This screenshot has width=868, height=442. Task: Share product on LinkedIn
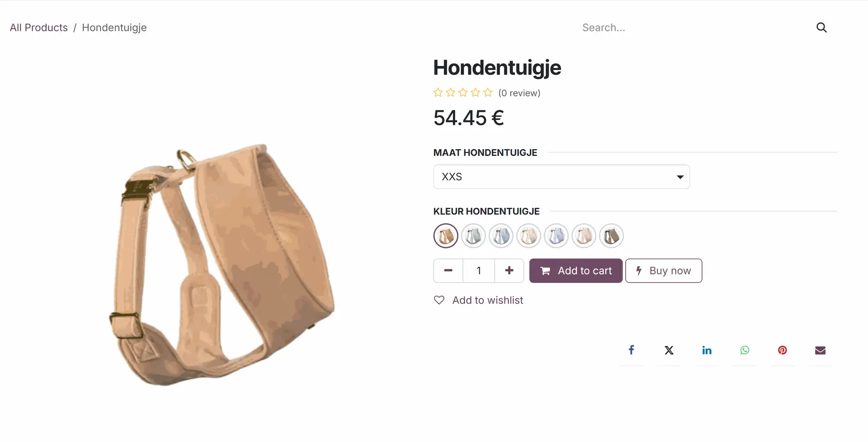click(707, 350)
